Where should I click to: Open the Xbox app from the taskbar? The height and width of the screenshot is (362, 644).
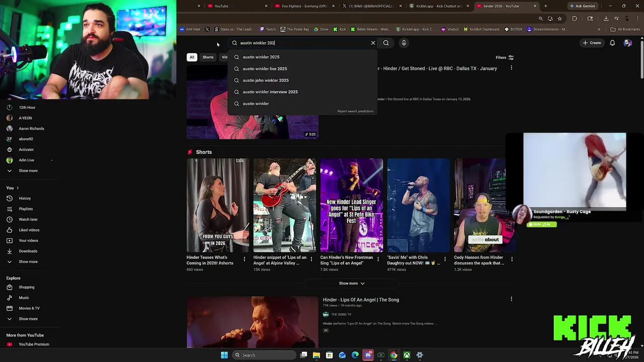click(407, 355)
